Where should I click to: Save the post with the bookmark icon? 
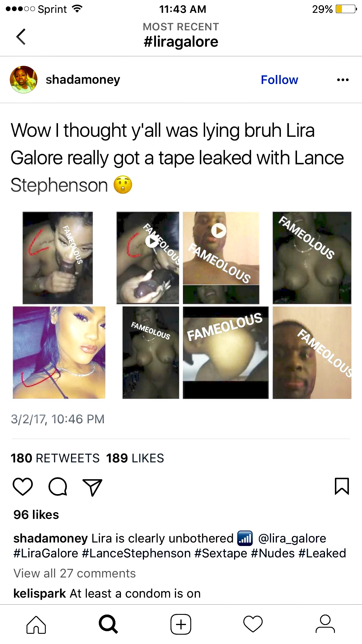point(342,486)
